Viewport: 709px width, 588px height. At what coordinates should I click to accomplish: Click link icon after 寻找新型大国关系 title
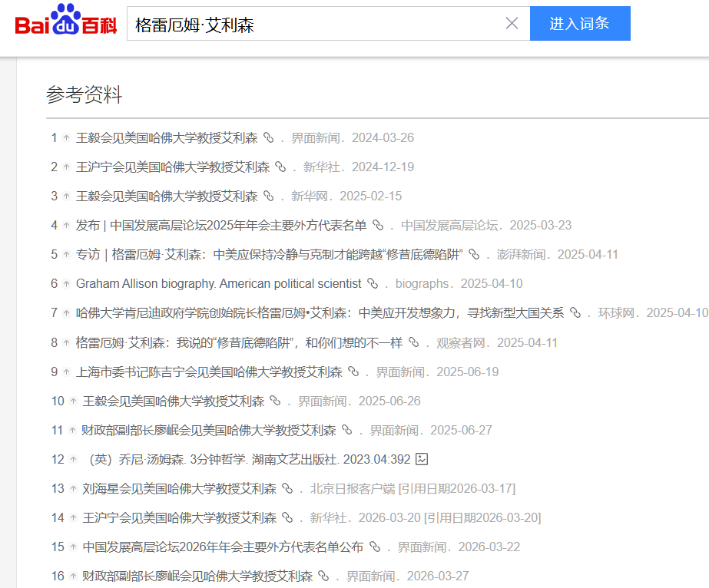(x=575, y=312)
